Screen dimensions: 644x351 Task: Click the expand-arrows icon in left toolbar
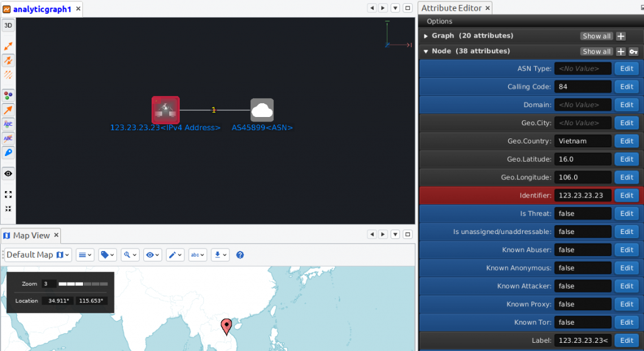8,194
